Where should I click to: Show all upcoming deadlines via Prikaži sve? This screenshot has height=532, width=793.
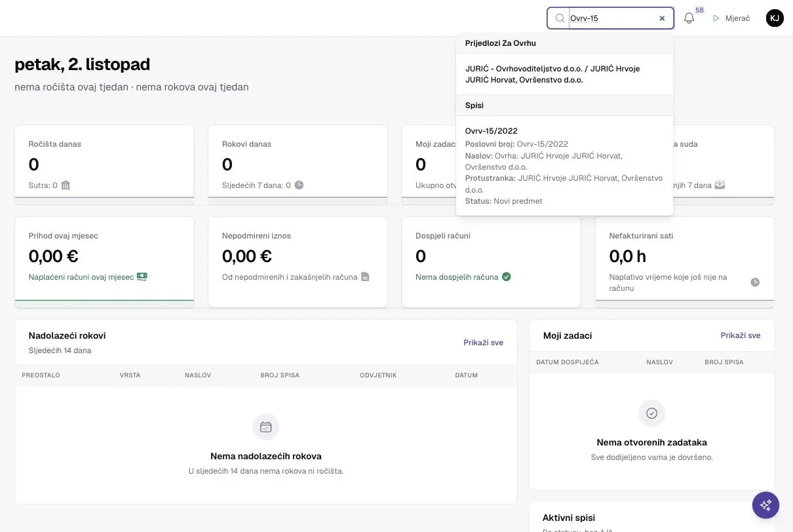point(483,343)
